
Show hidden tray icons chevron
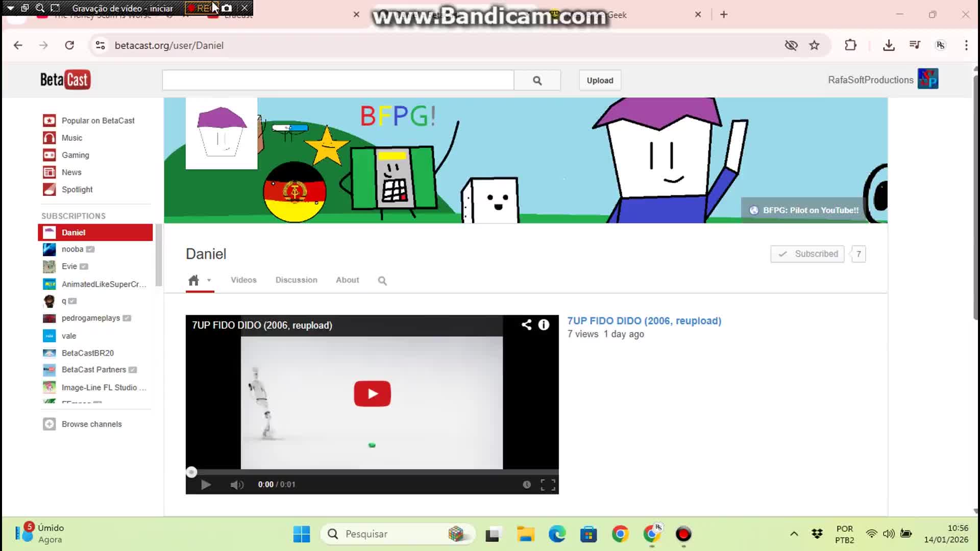pos(794,534)
